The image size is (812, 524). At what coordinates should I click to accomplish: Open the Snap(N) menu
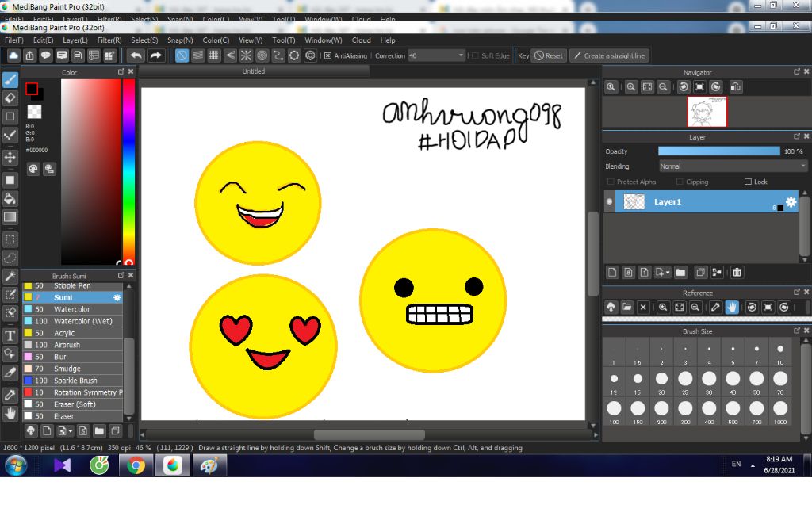pyautogui.click(x=180, y=40)
